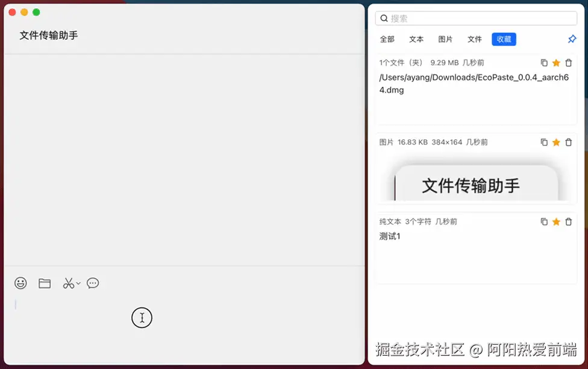Viewport: 588px width, 369px height.
Task: Switch to the 全部 tab
Action: point(387,39)
